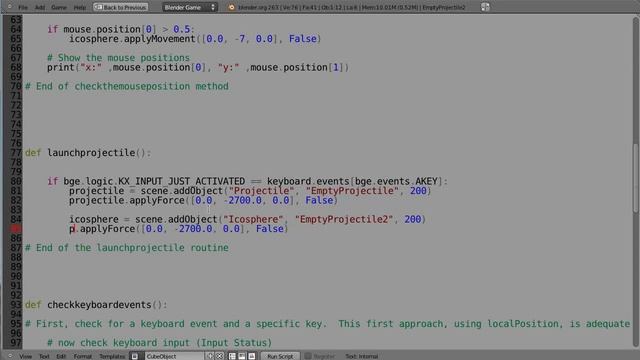Image resolution: width=640 pixels, height=360 pixels.
Task: Open the Help menu in top bar
Action: pyautogui.click(x=80, y=7)
